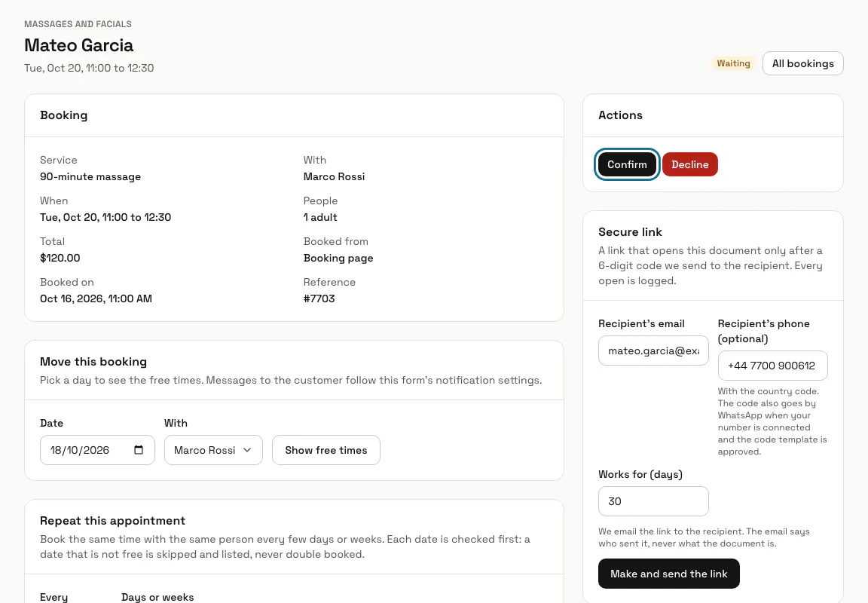Edit the Recipient's phone field
This screenshot has width=868, height=603.
772,366
